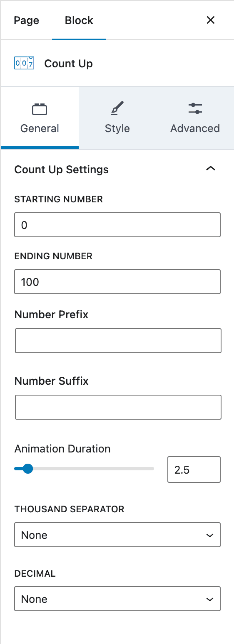Switch to the Page tab
This screenshot has height=644, width=234.
27,20
